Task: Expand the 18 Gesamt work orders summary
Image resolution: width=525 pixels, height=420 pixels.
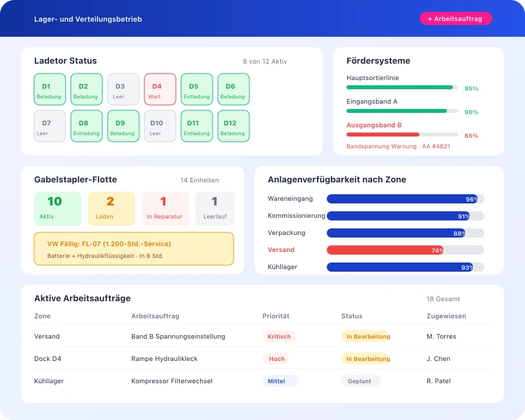Action: tap(442, 299)
